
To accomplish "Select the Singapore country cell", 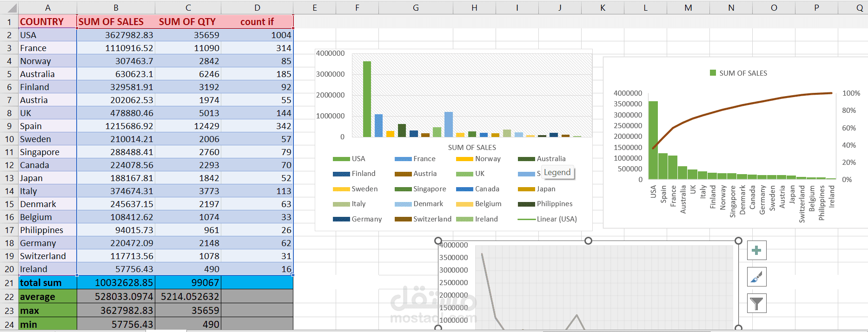I will (x=47, y=152).
